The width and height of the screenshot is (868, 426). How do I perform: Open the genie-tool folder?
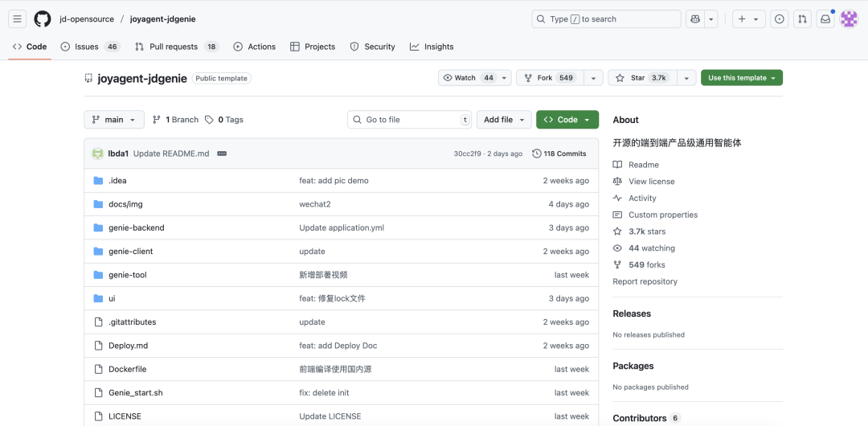pos(127,275)
